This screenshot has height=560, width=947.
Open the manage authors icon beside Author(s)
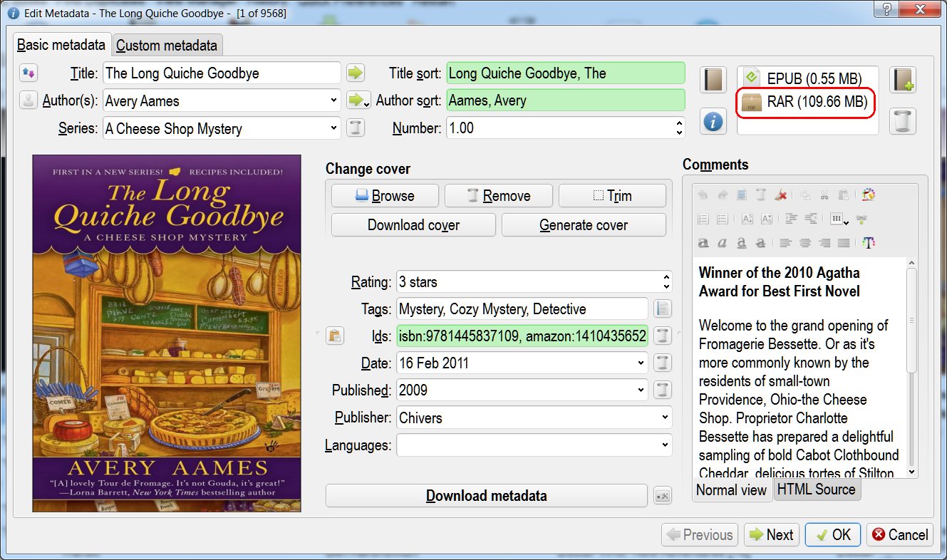coord(29,100)
